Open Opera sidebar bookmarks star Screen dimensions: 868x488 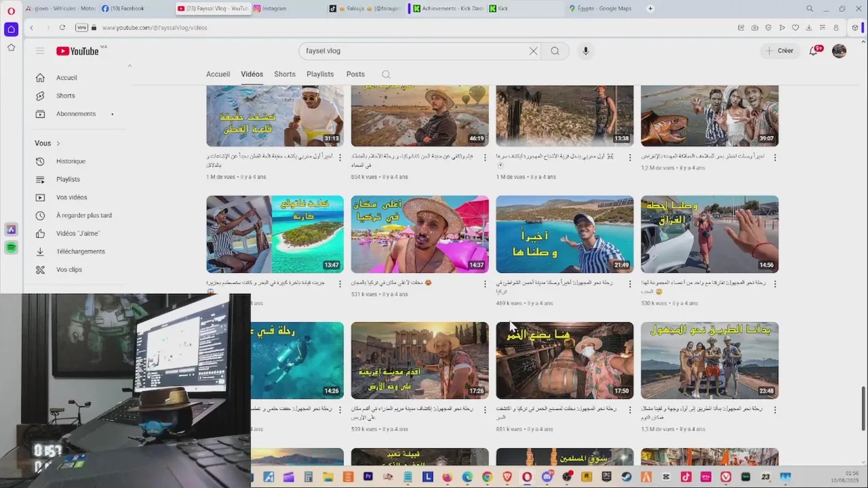11,47
